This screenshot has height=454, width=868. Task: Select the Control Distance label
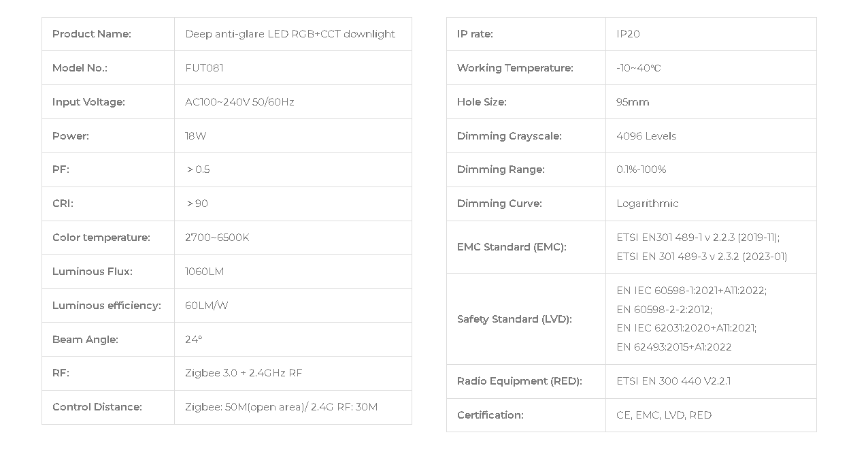97,407
